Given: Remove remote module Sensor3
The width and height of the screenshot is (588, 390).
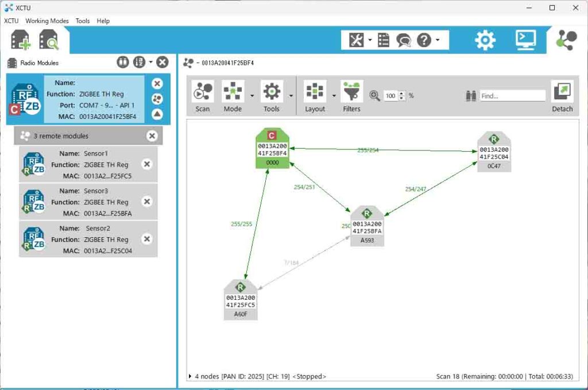Looking at the screenshot, I should tap(147, 202).
